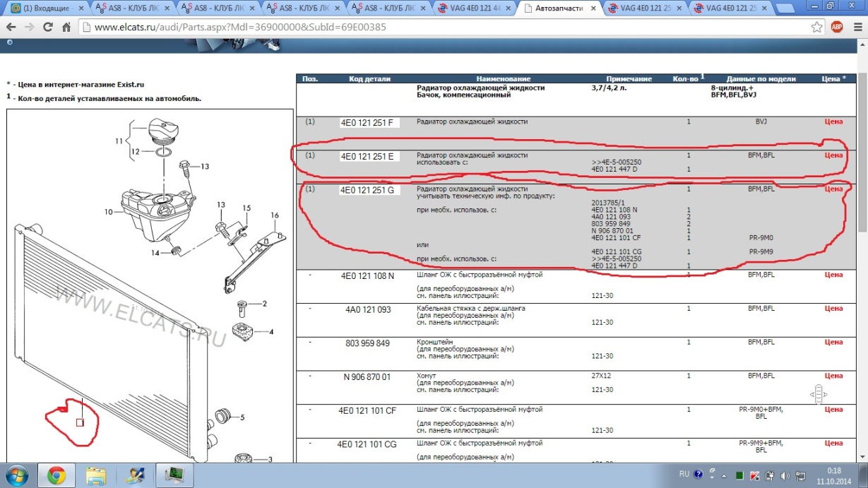Open the AdBlock Plus extension icon

837,28
